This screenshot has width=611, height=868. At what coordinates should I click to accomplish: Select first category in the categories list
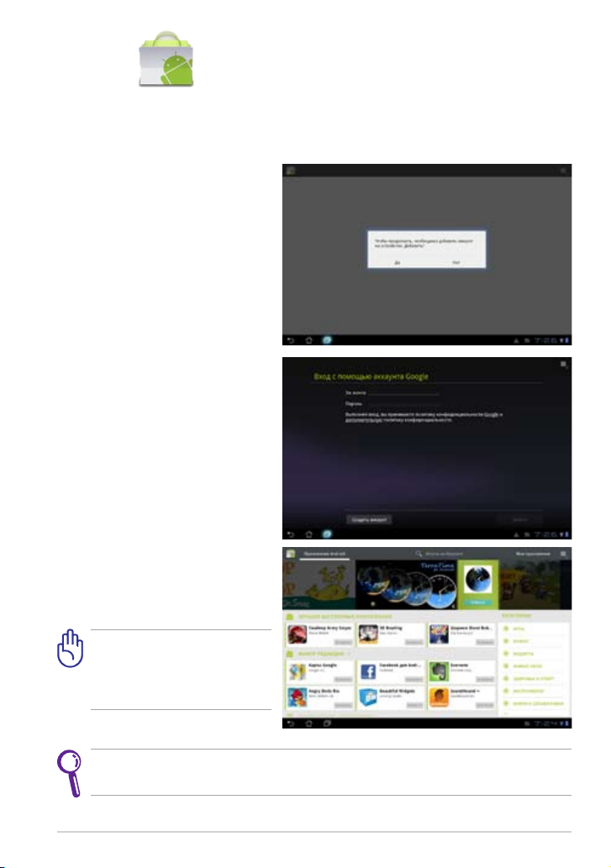535,629
